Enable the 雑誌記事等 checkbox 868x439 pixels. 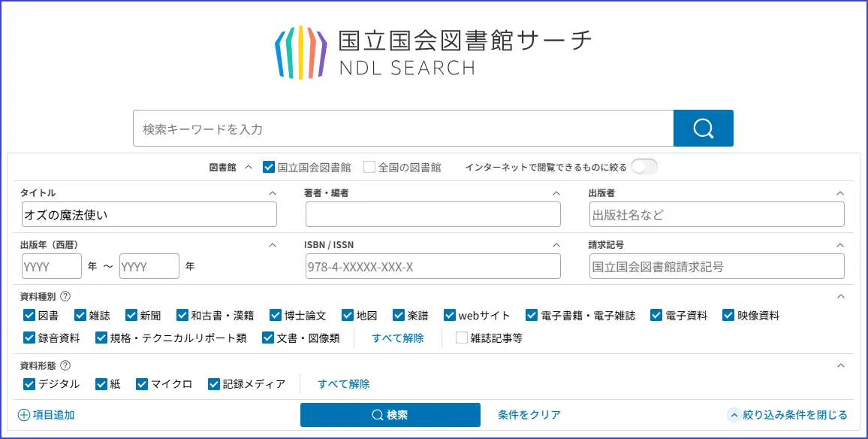tap(462, 338)
